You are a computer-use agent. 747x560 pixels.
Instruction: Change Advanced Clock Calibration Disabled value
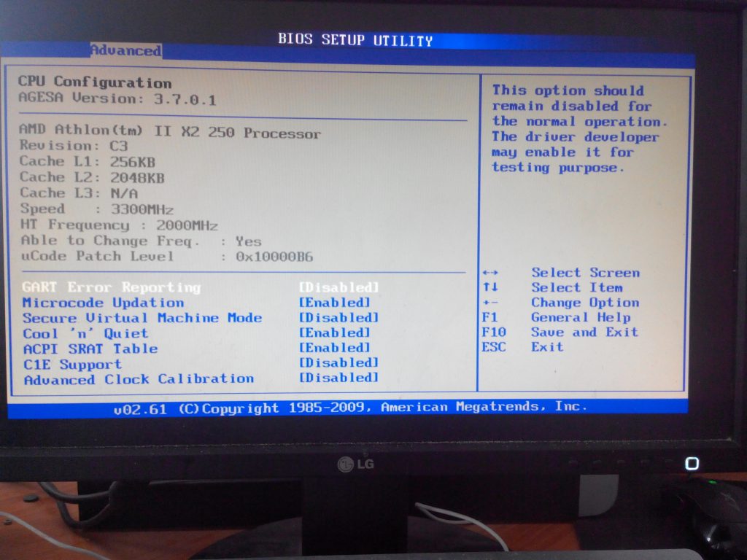coord(338,378)
